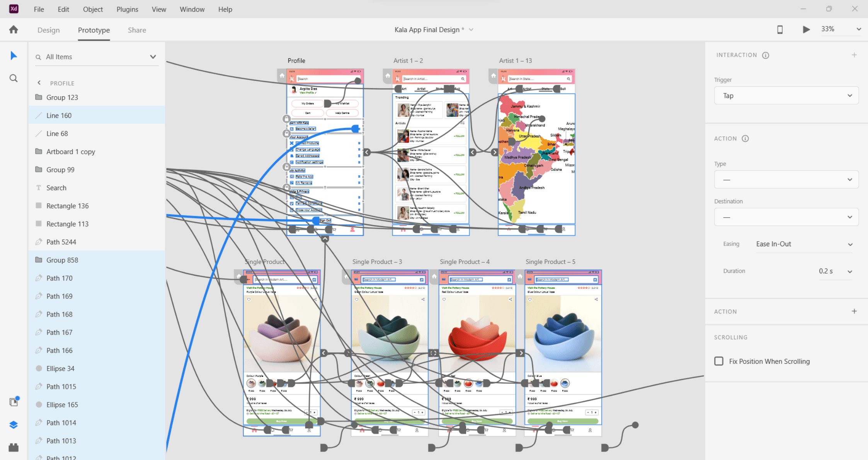Viewport: 868px width, 460px height.
Task: Go back from the PROFILE layer list
Action: (39, 83)
